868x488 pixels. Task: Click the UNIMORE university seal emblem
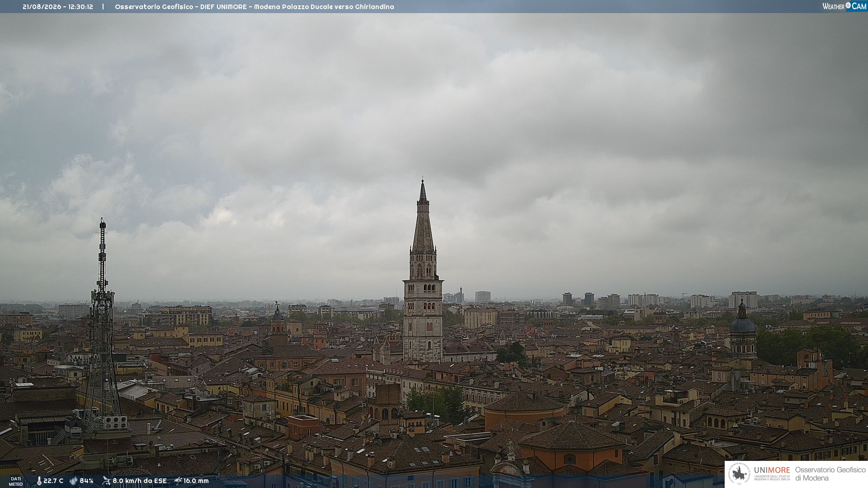[x=739, y=474]
